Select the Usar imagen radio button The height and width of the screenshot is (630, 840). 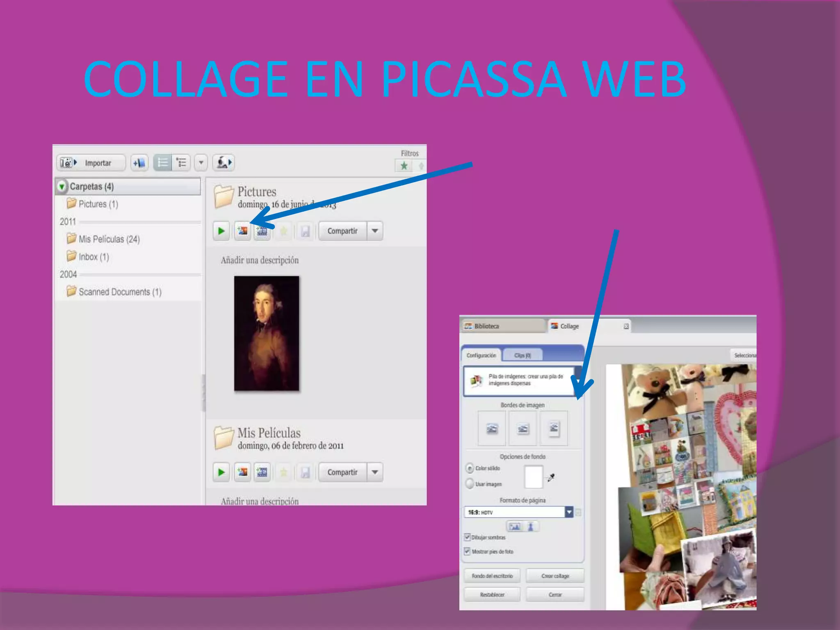(x=470, y=484)
